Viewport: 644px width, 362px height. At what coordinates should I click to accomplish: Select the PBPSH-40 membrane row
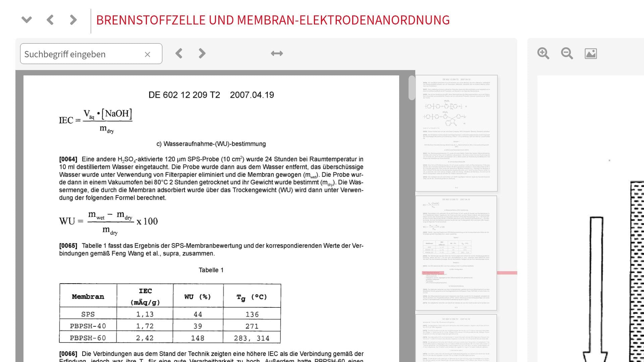[170, 326]
